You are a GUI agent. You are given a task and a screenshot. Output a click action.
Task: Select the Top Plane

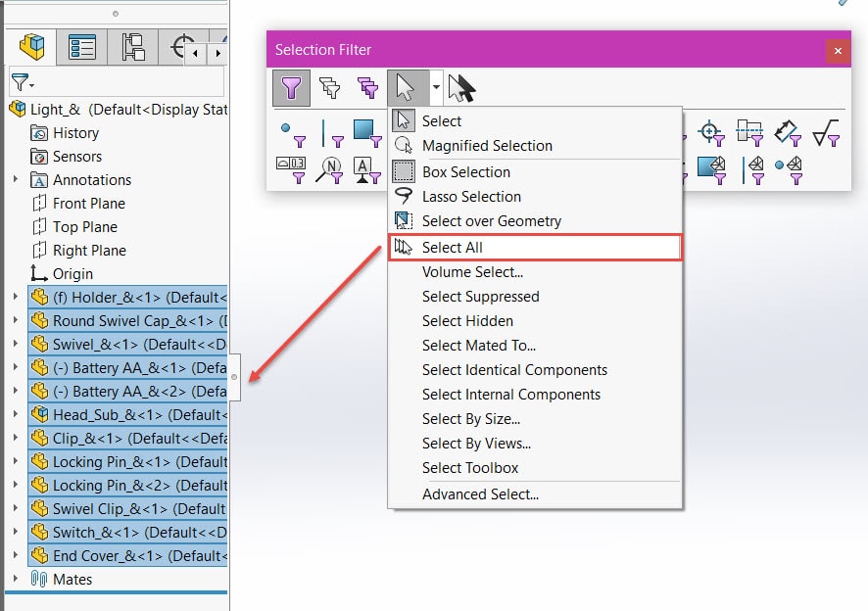(74, 227)
